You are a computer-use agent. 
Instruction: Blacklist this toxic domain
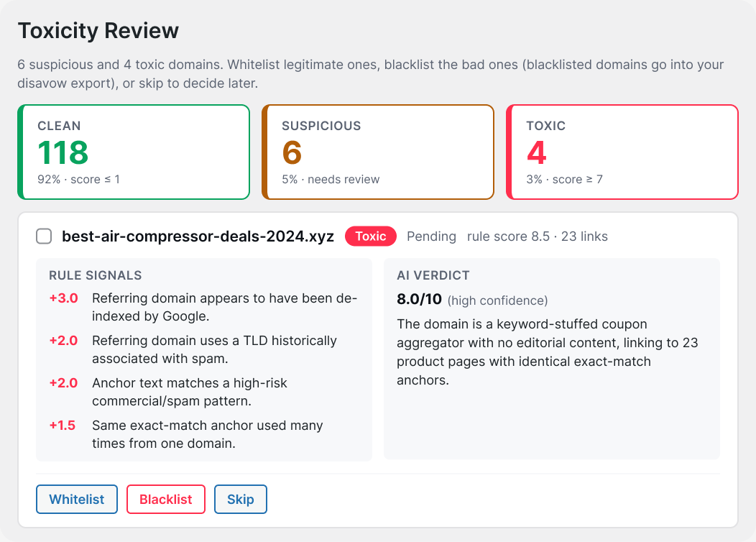(x=166, y=499)
